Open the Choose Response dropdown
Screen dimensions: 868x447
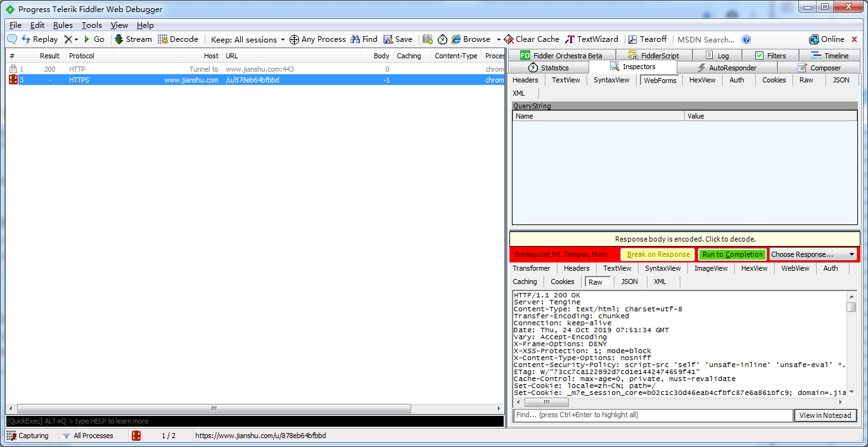[813, 254]
